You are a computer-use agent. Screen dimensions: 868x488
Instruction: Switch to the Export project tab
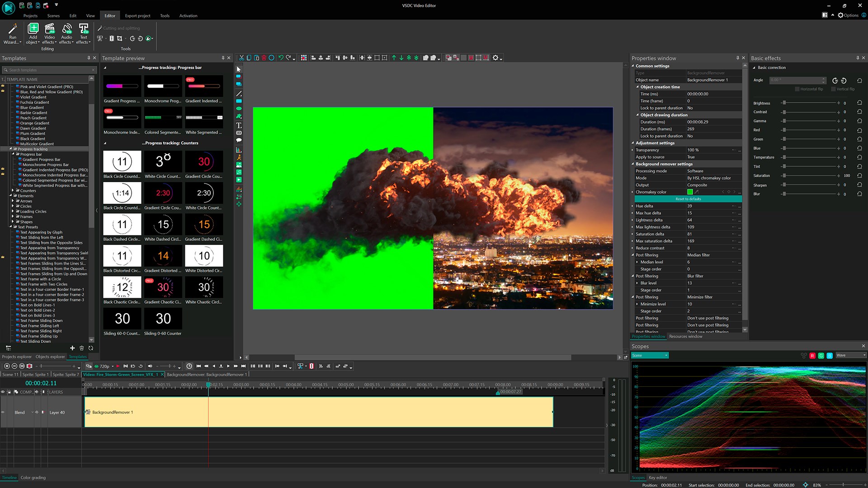point(137,15)
